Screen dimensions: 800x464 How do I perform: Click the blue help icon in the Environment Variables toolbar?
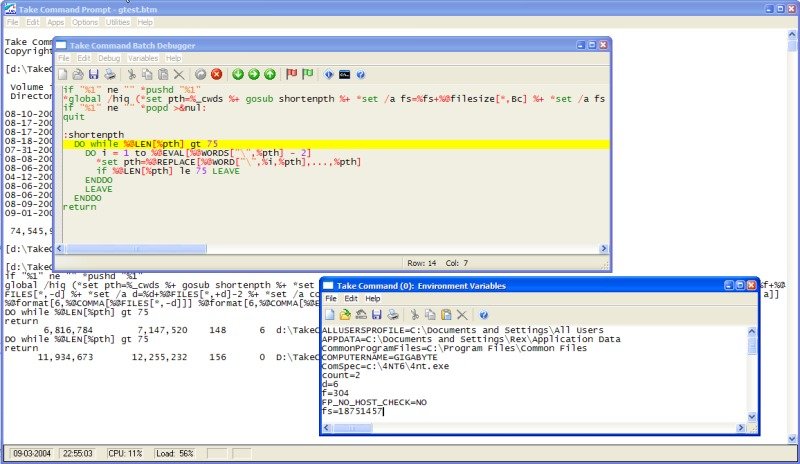point(484,315)
